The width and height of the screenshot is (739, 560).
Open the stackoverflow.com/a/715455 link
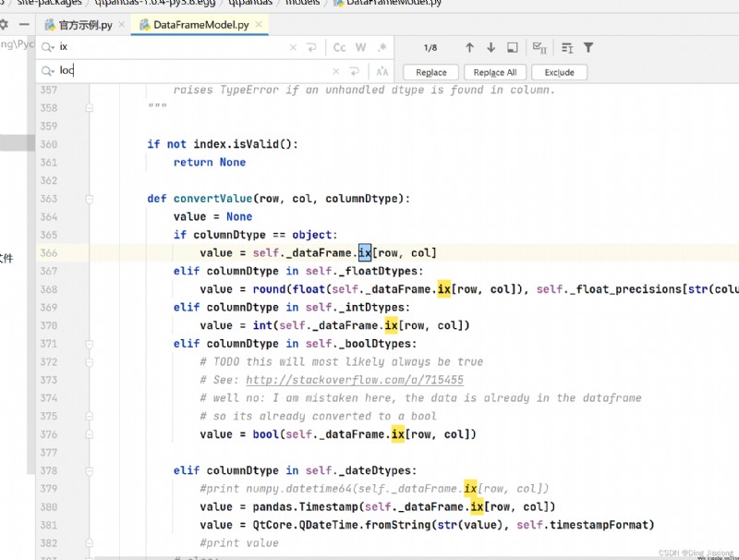[355, 380]
